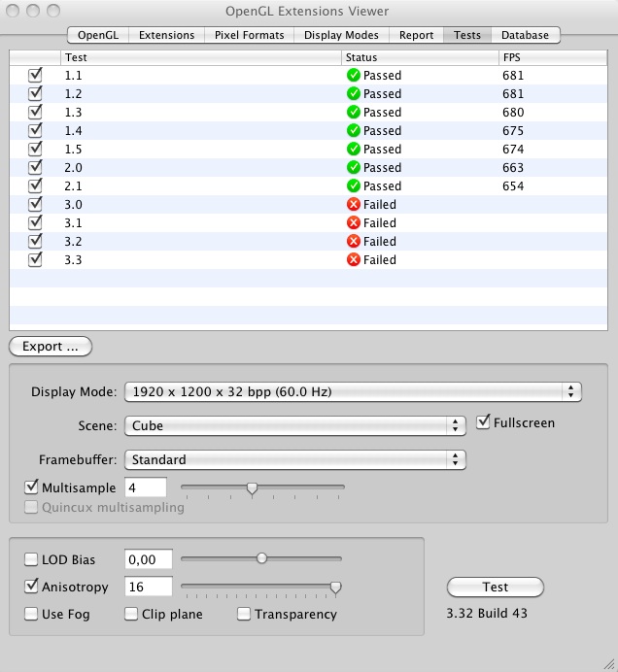Select FPS value 663

513,168
